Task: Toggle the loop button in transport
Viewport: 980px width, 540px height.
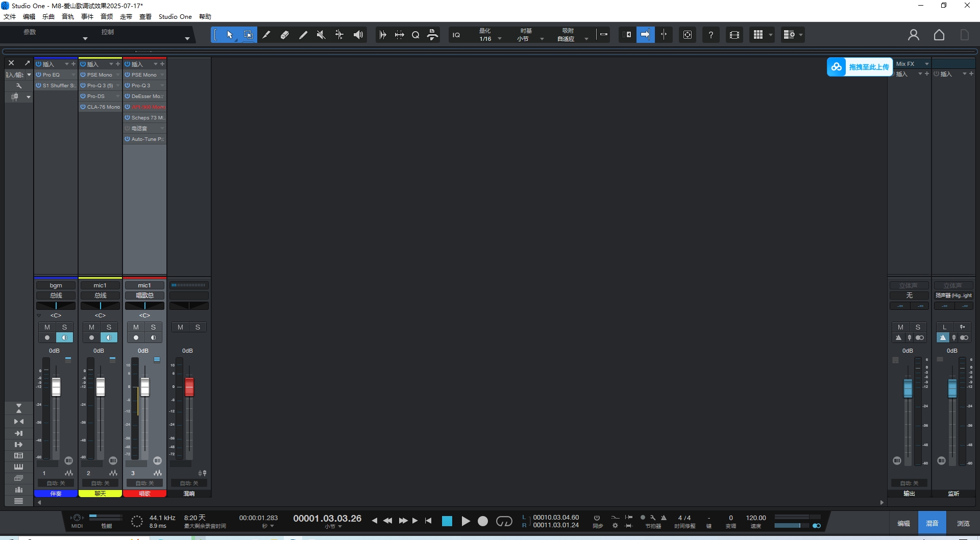Action: 504,521
